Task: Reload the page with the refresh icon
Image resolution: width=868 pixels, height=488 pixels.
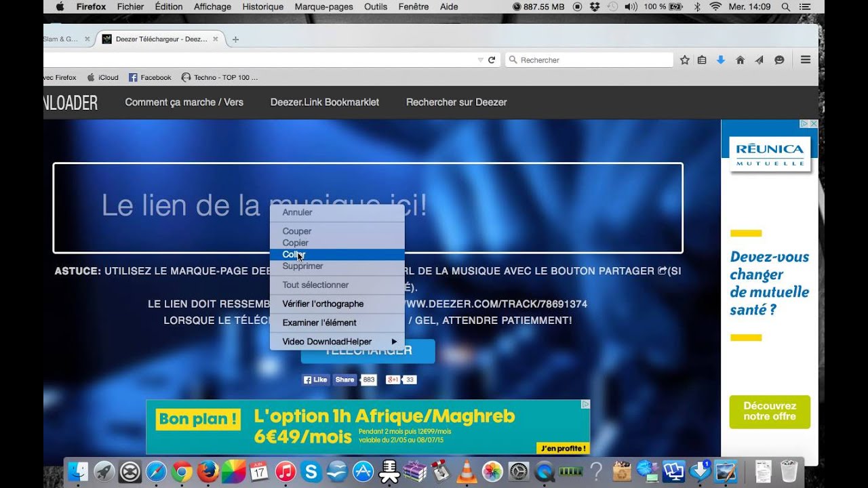Action: pos(492,60)
